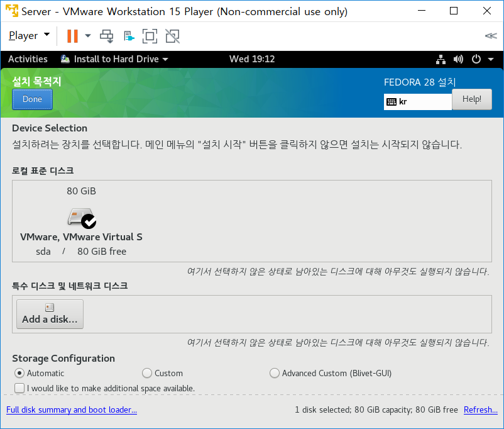Click the Refresh... link

tap(481, 409)
